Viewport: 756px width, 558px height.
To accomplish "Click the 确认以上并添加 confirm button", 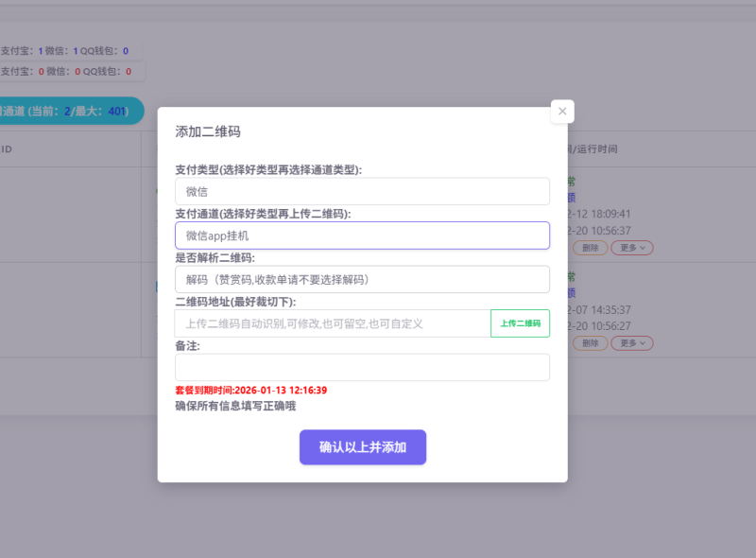I will point(363,447).
